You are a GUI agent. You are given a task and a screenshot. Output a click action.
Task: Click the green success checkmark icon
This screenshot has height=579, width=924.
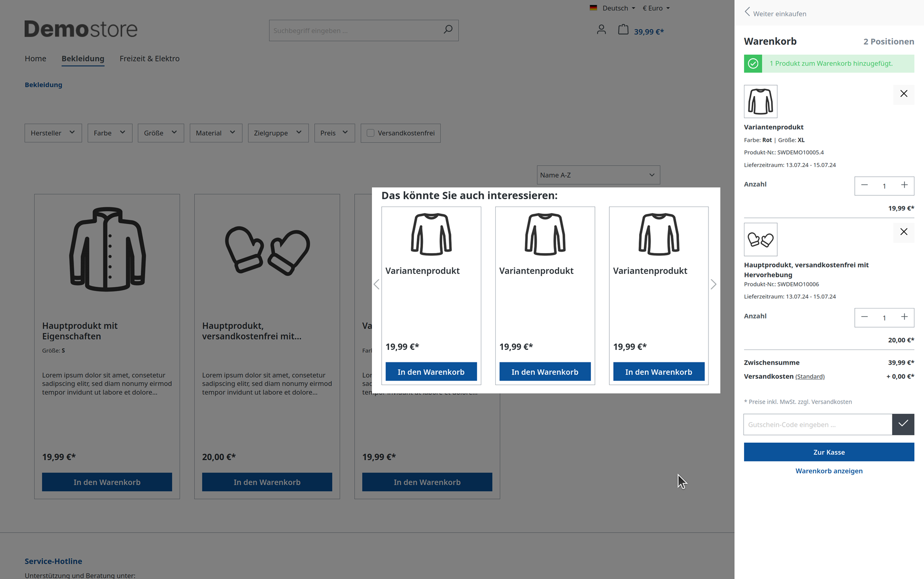click(753, 64)
